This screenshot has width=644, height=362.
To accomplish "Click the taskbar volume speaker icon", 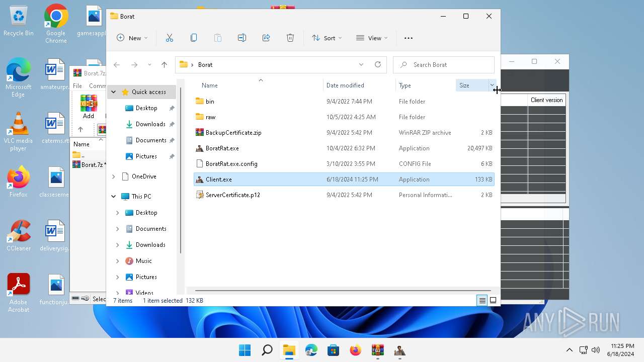I will (596, 350).
